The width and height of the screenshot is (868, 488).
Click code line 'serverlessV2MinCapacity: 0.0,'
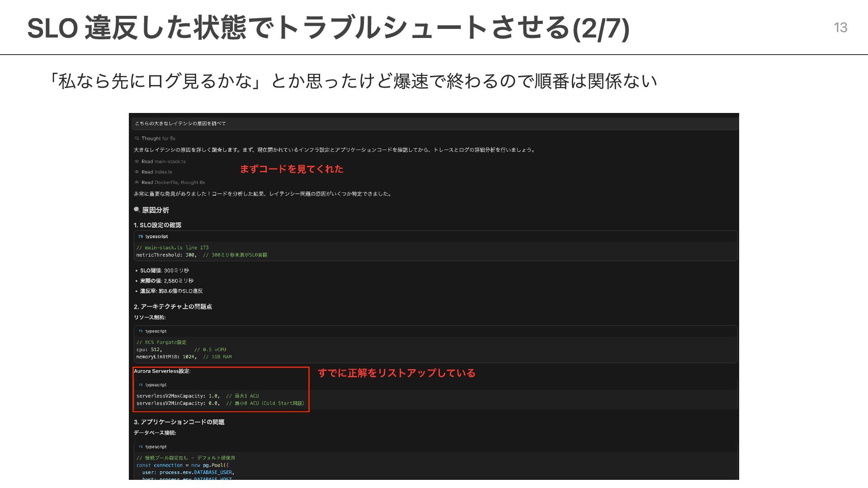tap(178, 404)
